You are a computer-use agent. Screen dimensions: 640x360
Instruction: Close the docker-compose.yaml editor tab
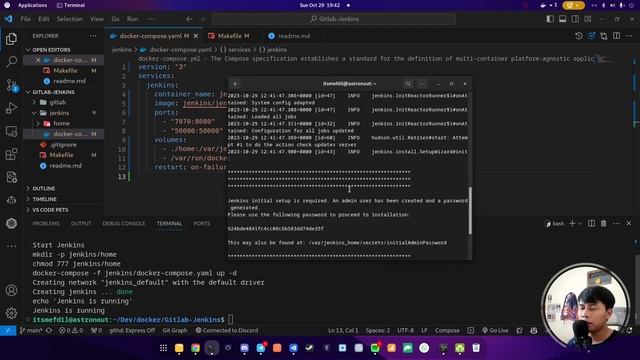(x=196, y=36)
